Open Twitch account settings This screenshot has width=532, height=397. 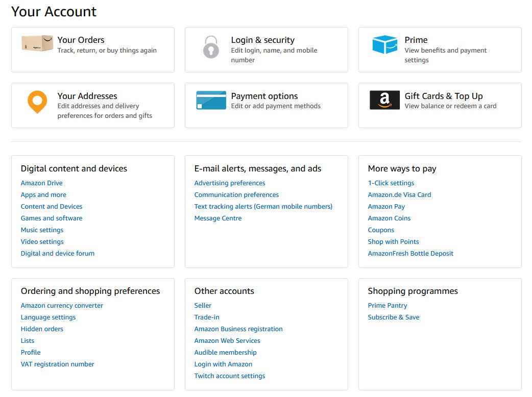click(230, 376)
